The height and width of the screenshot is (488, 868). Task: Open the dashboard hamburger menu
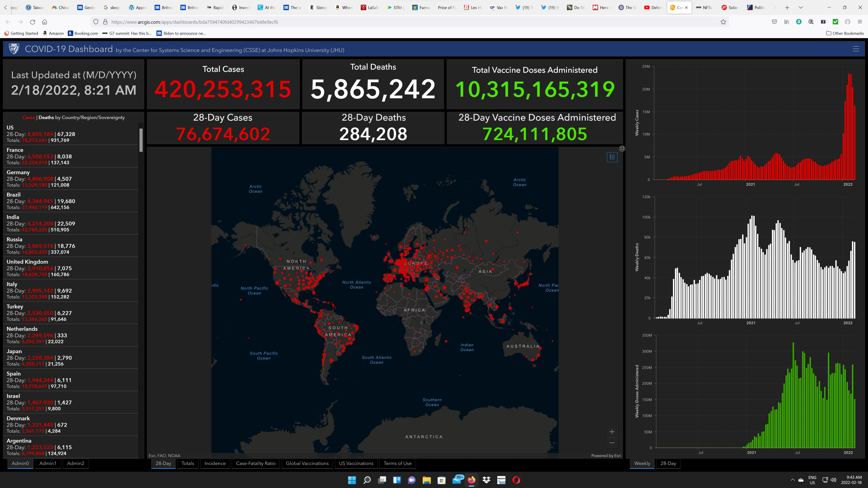pos(856,49)
